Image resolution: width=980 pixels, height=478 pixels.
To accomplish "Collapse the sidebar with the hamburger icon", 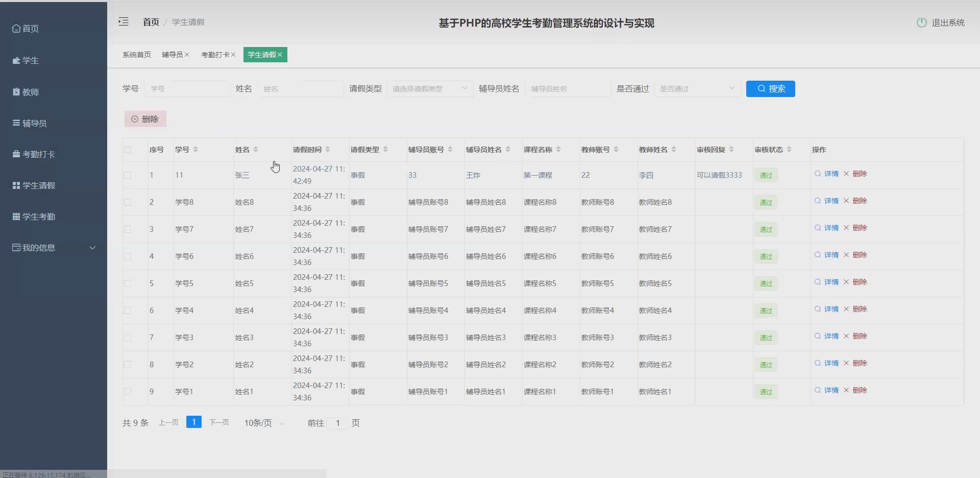I will coord(123,21).
